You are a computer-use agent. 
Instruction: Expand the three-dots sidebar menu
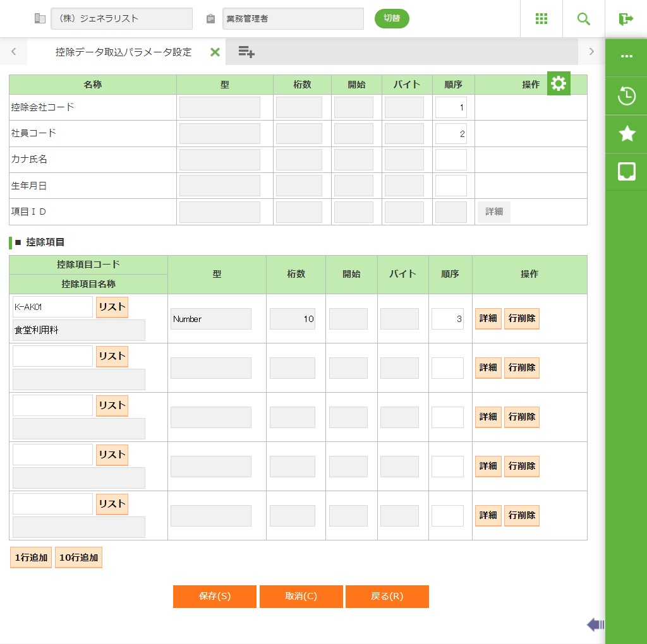(626, 56)
